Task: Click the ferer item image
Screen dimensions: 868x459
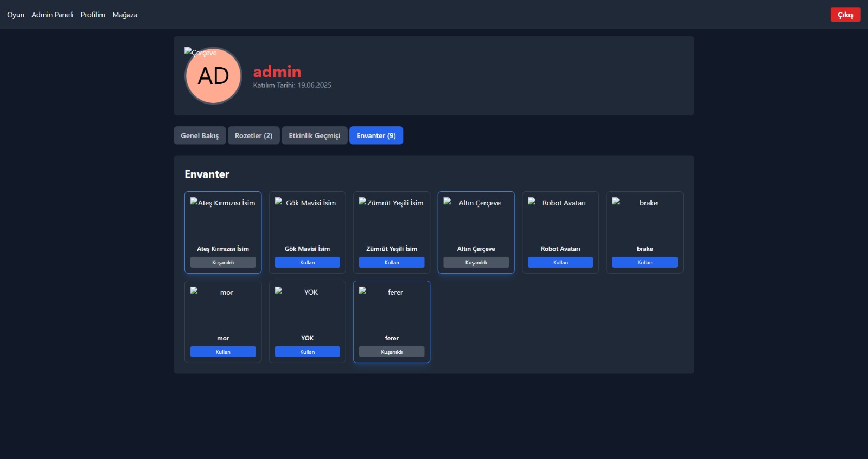Action: click(392, 308)
